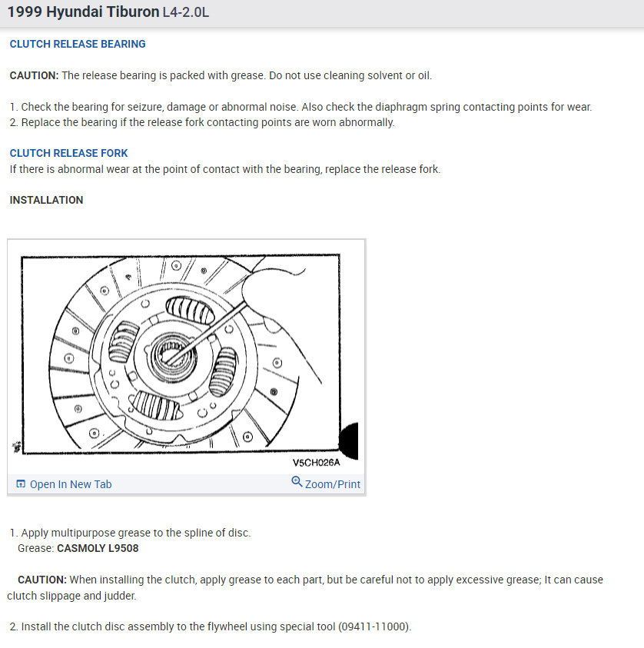Click the L4-2.0L engine label
The image size is (644, 648).
(186, 12)
